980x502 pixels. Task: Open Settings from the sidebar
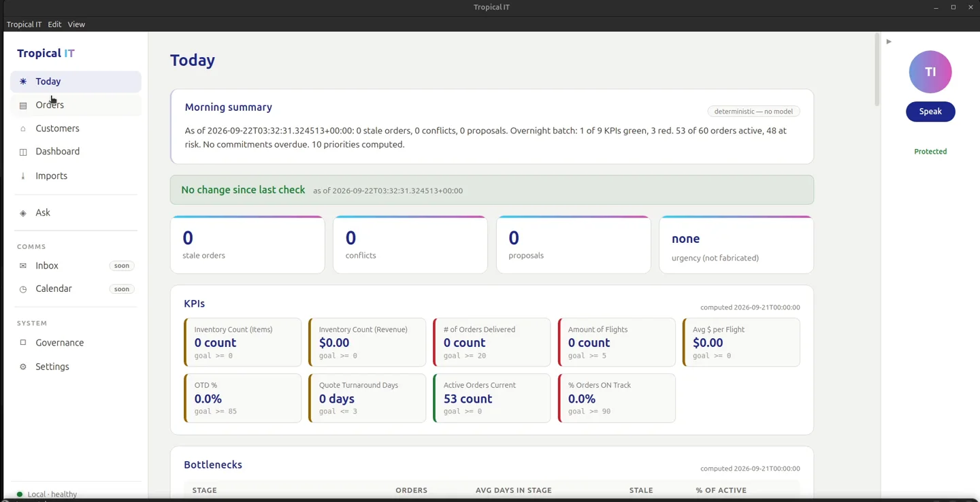click(76, 367)
